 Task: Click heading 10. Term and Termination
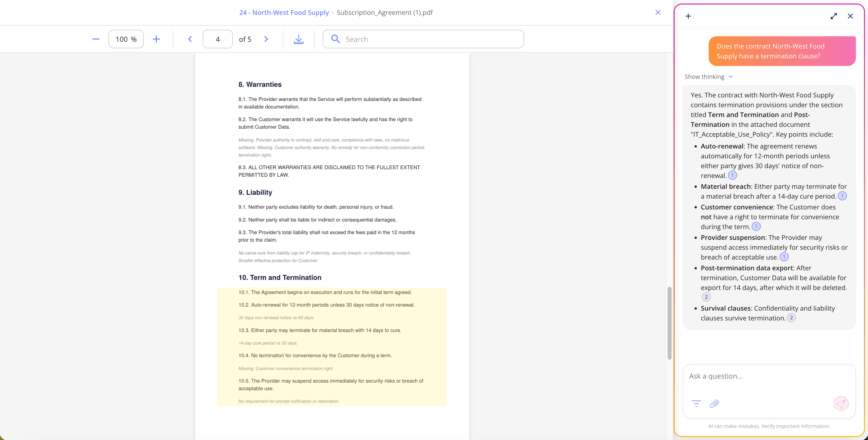point(280,277)
